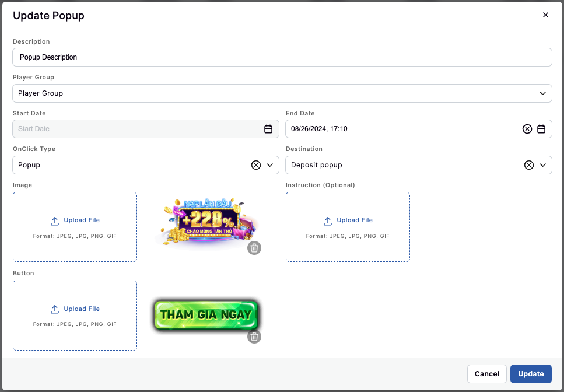The width and height of the screenshot is (564, 392).
Task: Clear the End Date value
Action: pos(527,129)
